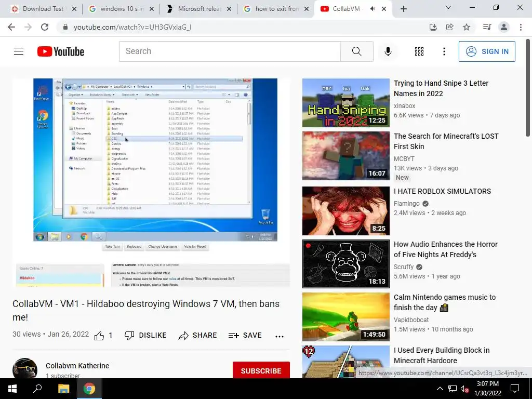
Task: Open Chrome profile avatar
Action: tap(504, 27)
